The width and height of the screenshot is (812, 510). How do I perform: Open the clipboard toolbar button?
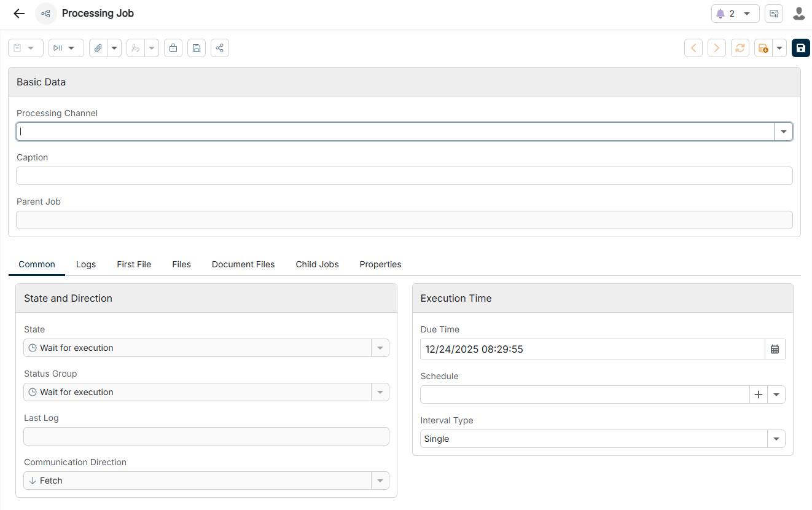pos(26,48)
